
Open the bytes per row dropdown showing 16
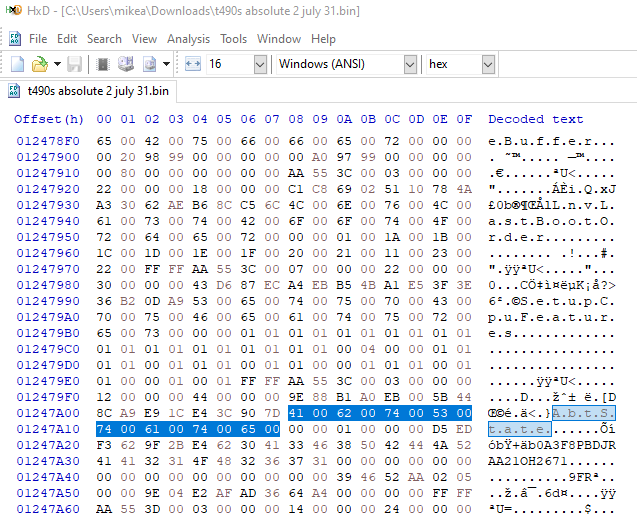(260, 65)
